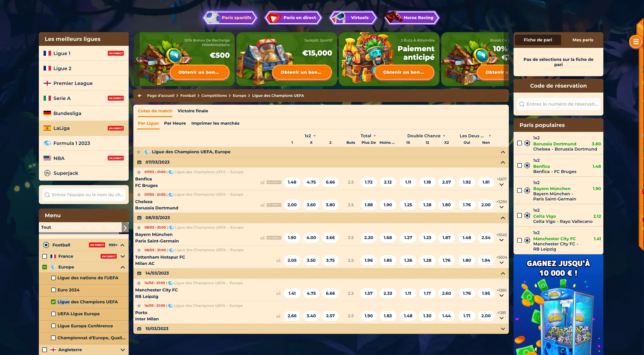Screen dimensions: 644x355
Task: Click the reservation number input field
Action: (558, 104)
